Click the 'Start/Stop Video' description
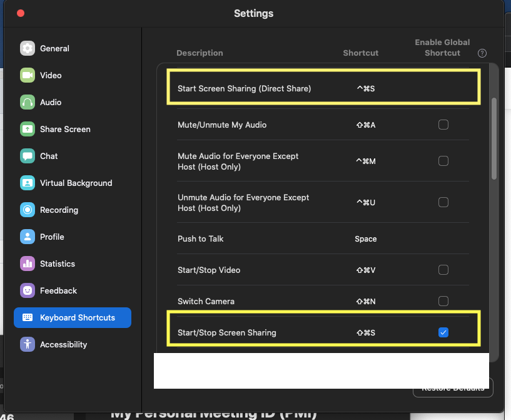 point(209,270)
